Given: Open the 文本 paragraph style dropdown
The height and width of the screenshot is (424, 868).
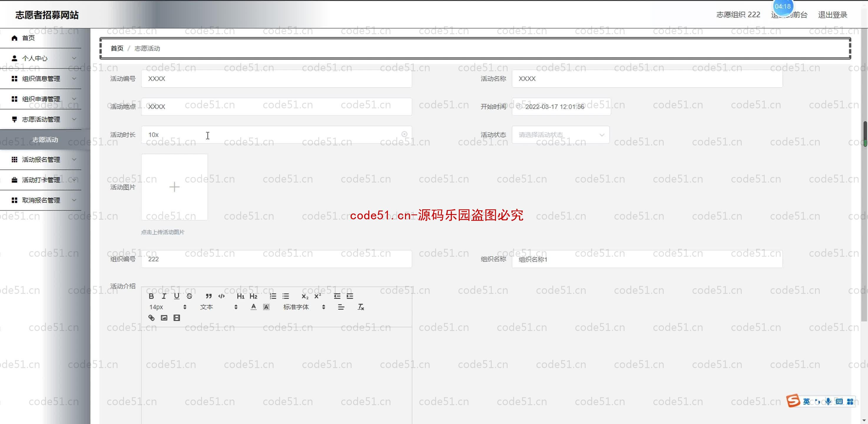Looking at the screenshot, I should click(x=219, y=307).
